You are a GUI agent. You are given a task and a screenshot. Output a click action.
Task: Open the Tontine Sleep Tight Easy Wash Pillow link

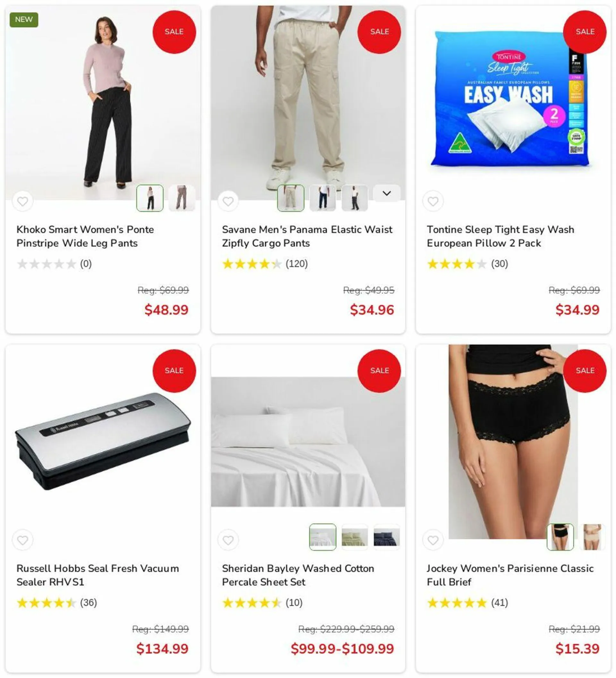tap(501, 236)
